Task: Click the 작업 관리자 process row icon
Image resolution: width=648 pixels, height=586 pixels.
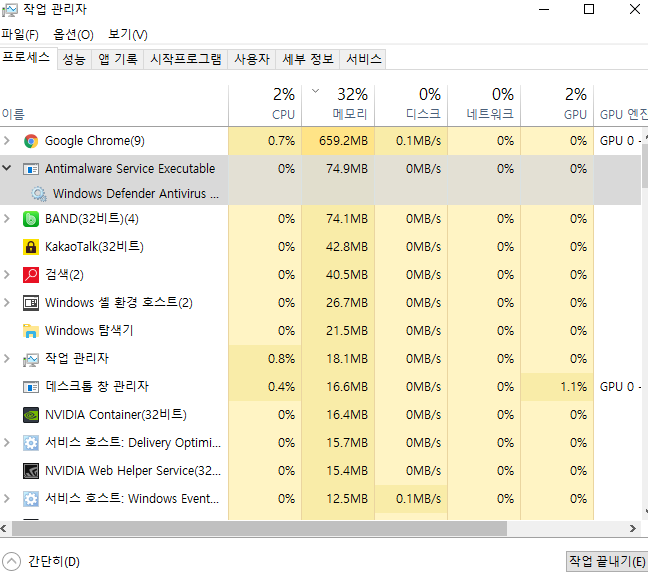Action: point(31,359)
